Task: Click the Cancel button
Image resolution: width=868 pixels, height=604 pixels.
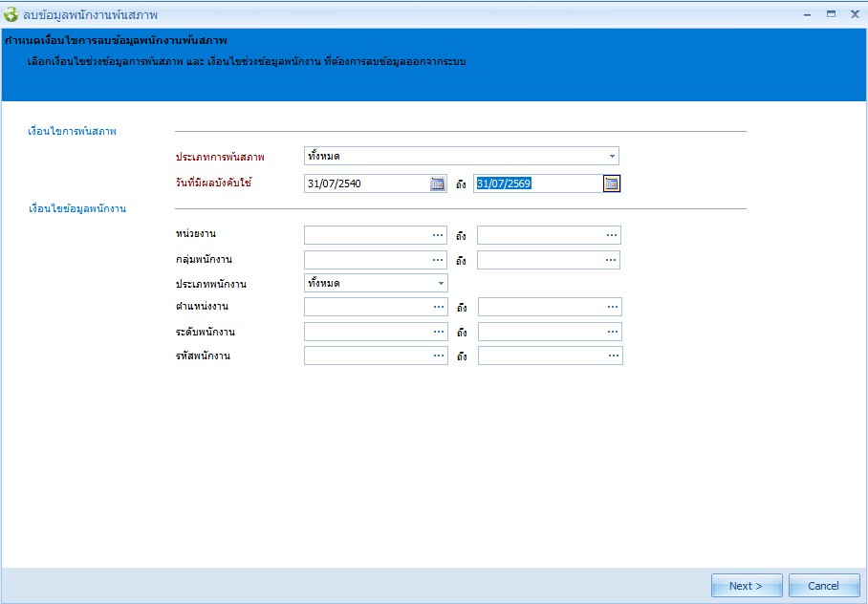Action: pos(824,586)
